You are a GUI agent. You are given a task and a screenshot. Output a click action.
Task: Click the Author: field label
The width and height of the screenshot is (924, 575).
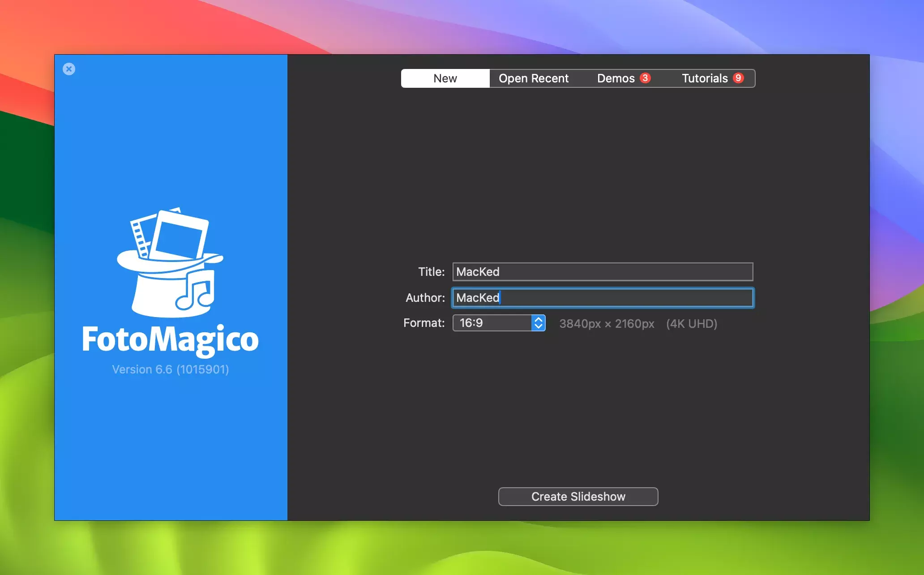pos(425,298)
